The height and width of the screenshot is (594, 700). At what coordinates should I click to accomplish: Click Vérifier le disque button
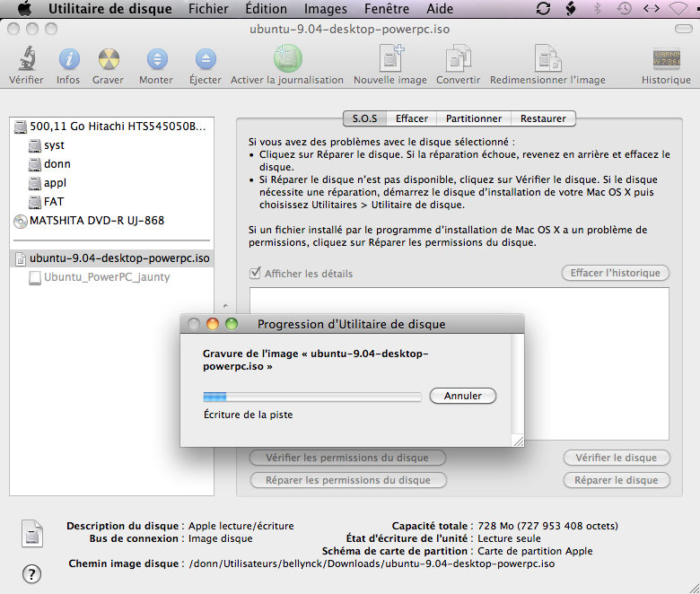(x=616, y=458)
